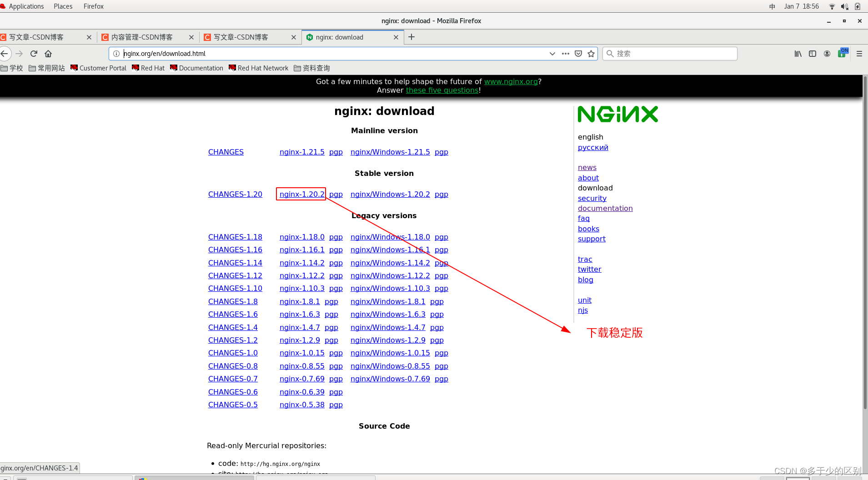Close the nginx: download tab
Viewport: 868px width, 480px height.
click(396, 37)
